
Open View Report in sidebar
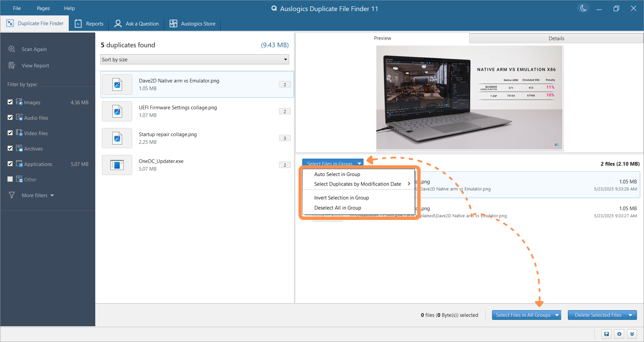pyautogui.click(x=35, y=66)
